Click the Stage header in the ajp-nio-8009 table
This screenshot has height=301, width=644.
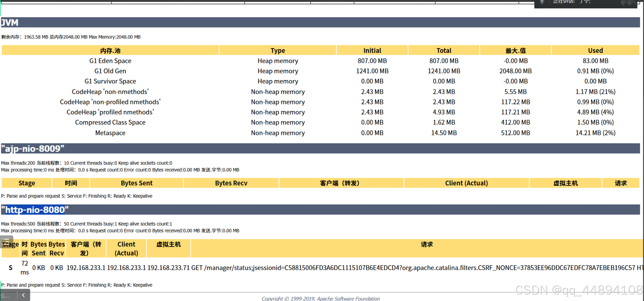(x=27, y=183)
